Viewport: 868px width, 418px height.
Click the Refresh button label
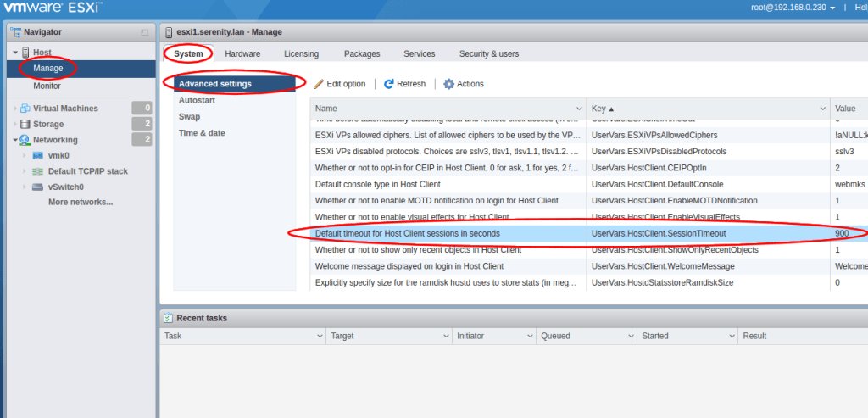[411, 84]
